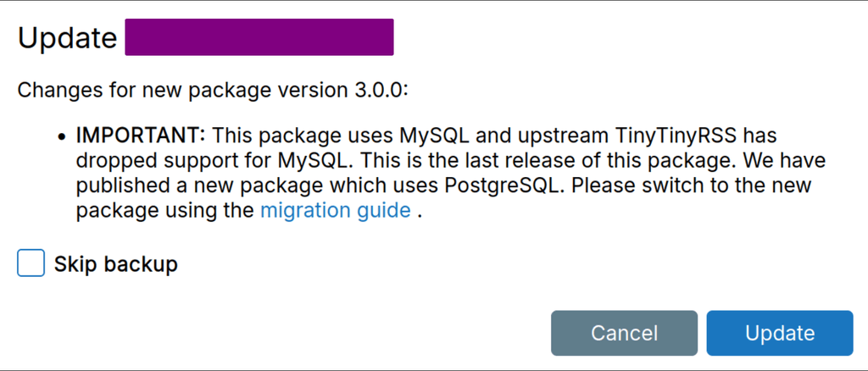The width and height of the screenshot is (868, 371).
Task: Click the bullet point marker
Action: [x=62, y=136]
